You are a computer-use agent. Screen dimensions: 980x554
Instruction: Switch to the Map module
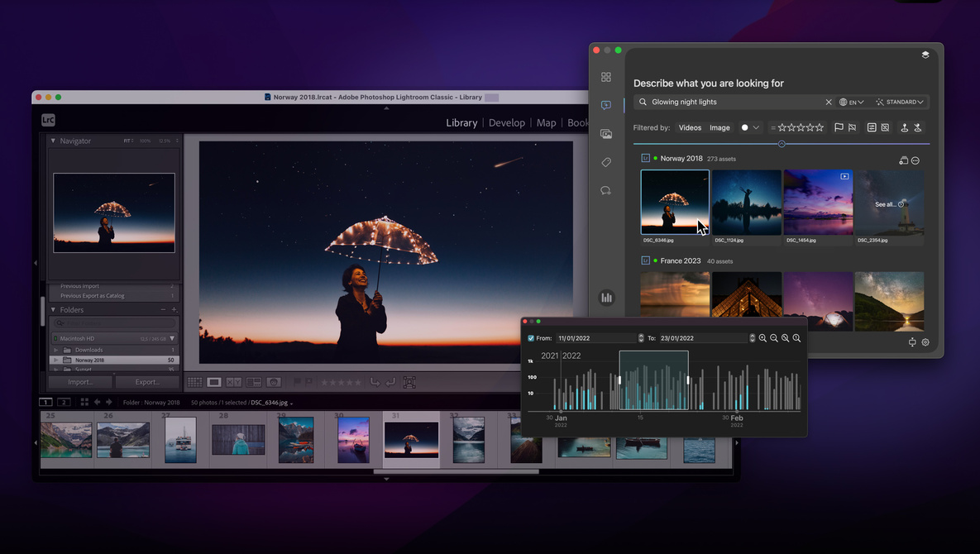click(x=547, y=123)
